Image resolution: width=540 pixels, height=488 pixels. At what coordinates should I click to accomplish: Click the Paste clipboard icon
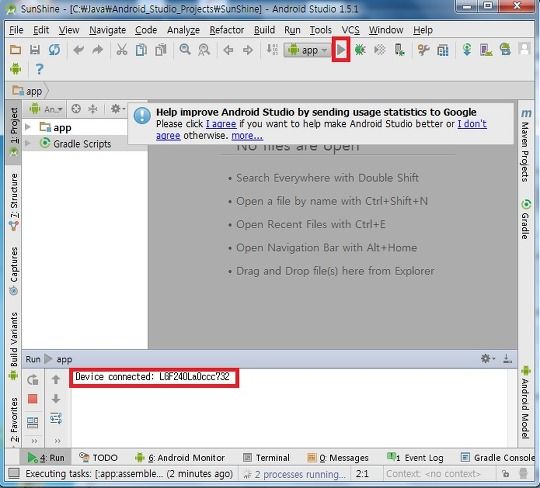(160, 50)
